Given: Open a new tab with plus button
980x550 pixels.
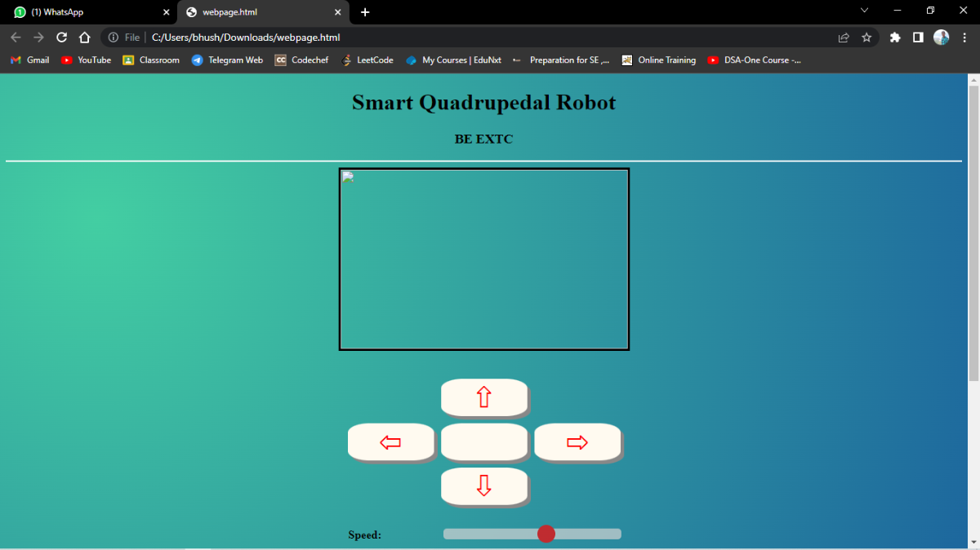Looking at the screenshot, I should pyautogui.click(x=365, y=12).
